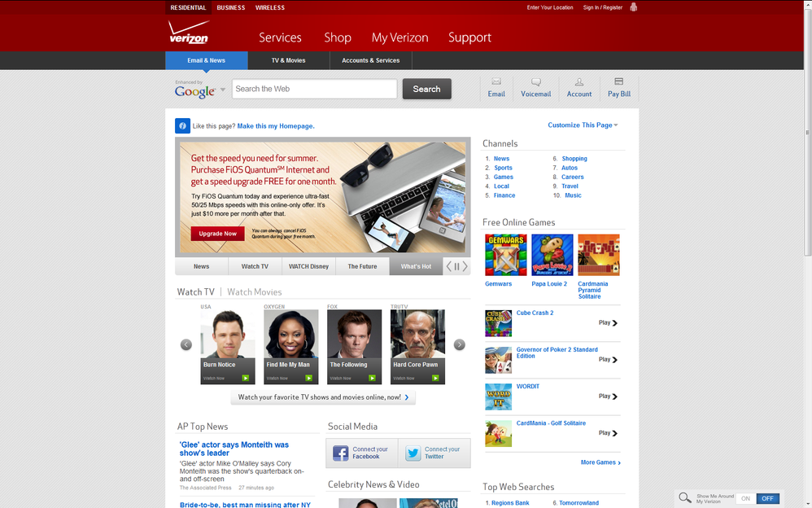Viewport: 812px width, 508px height.
Task: Click the user profile icon beside Sign In
Action: point(634,7)
